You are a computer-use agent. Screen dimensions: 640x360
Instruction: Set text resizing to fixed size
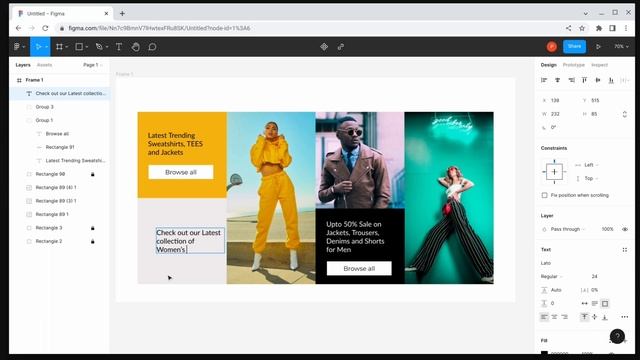coord(605,303)
